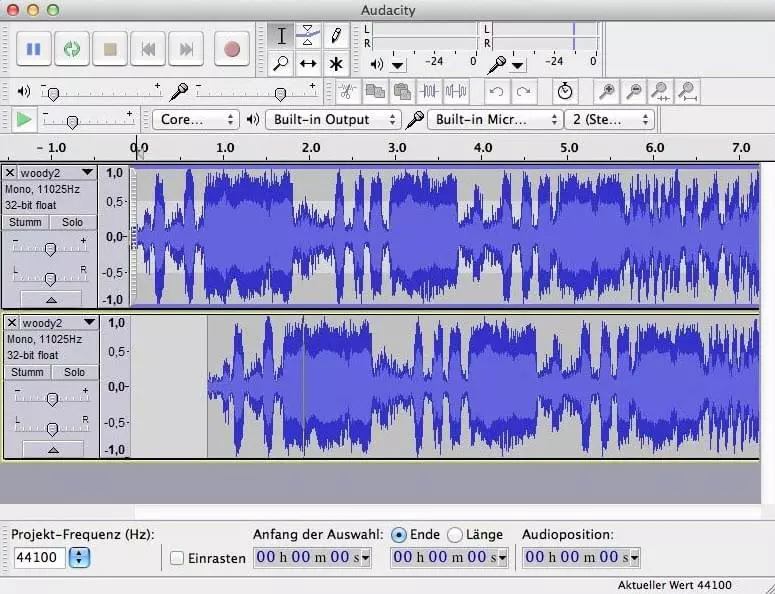
Task: Click the Anfang der Auswahl time field
Action: point(312,557)
